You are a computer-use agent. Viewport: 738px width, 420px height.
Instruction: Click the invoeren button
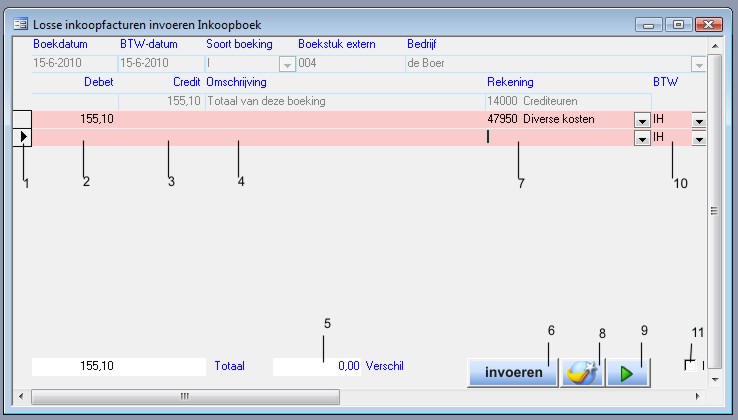(512, 372)
